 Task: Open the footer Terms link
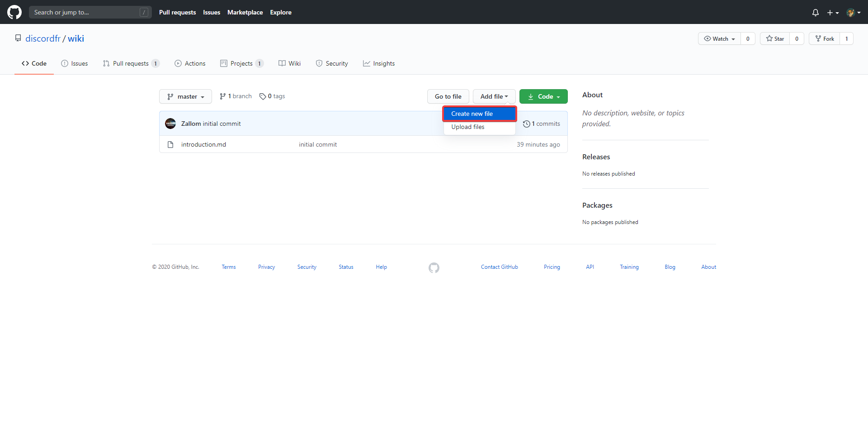229,267
